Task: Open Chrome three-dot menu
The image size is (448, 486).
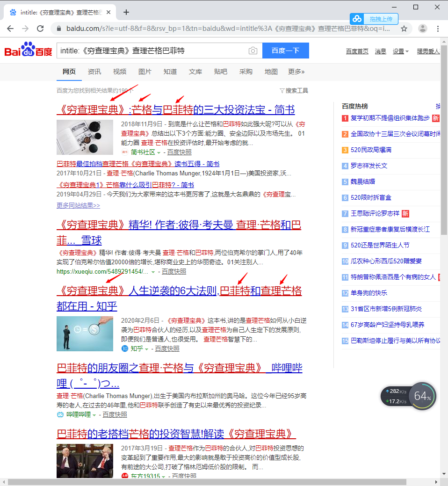Action: [x=438, y=29]
